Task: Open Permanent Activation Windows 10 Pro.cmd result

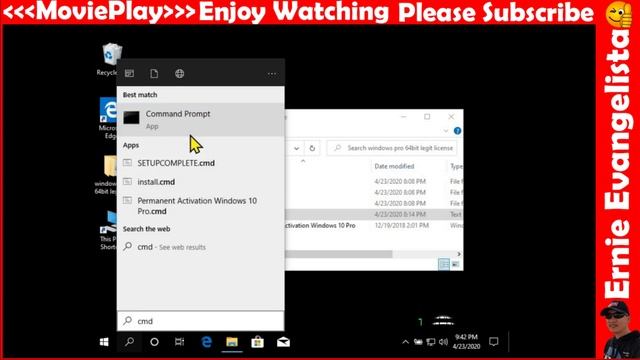Action: [200, 206]
